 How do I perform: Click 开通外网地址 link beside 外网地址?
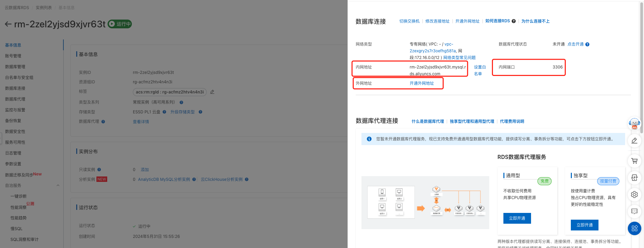click(422, 83)
